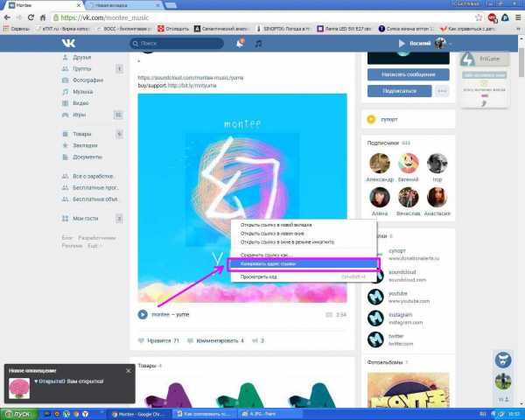The image size is (525, 420).
Task: Expand the Ещё footer link
Action: pyautogui.click(x=94, y=246)
